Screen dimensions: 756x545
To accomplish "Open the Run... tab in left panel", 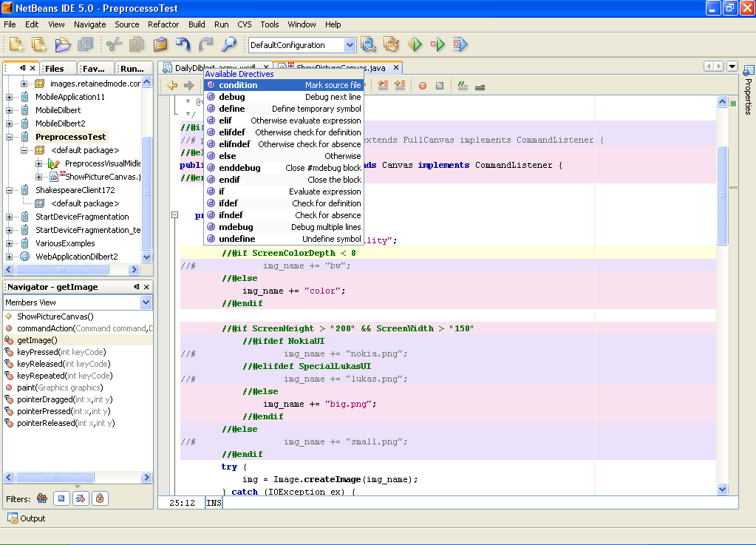I will 133,69.
